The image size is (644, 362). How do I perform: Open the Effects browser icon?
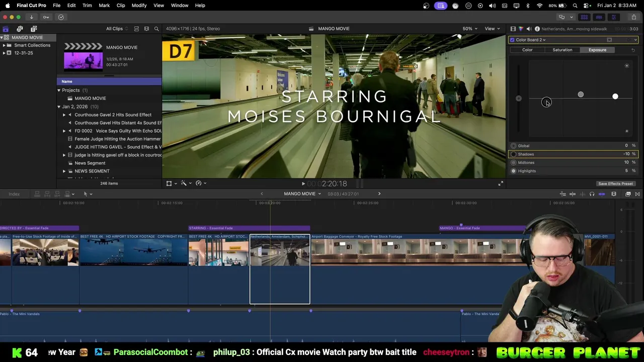[x=628, y=194]
